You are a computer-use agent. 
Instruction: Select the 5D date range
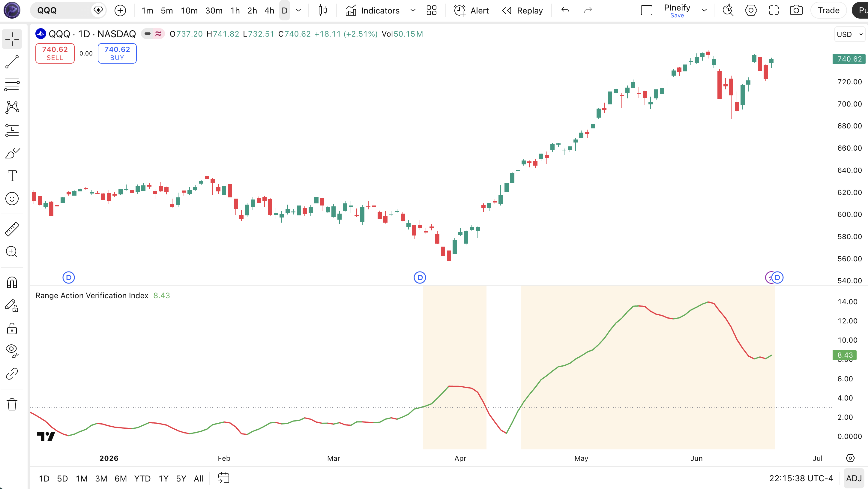pos(62,478)
